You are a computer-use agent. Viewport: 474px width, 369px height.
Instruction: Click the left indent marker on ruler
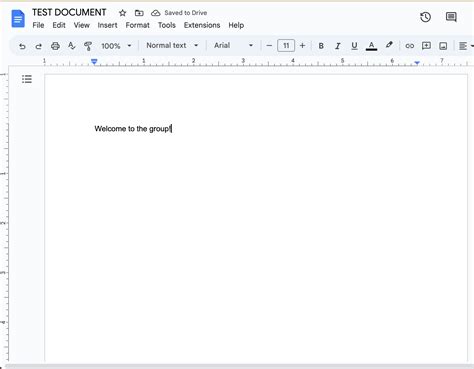[x=94, y=62]
